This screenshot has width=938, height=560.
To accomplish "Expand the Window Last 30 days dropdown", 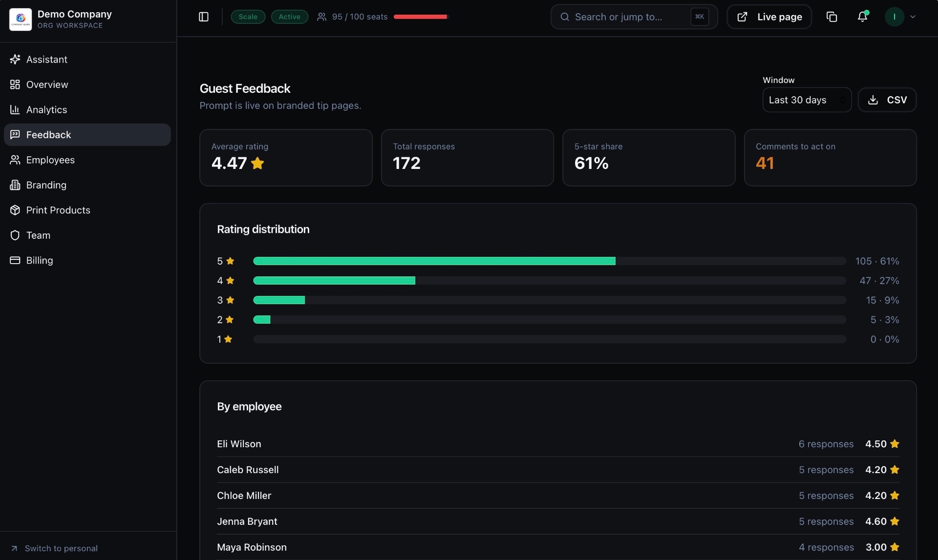I will point(807,100).
